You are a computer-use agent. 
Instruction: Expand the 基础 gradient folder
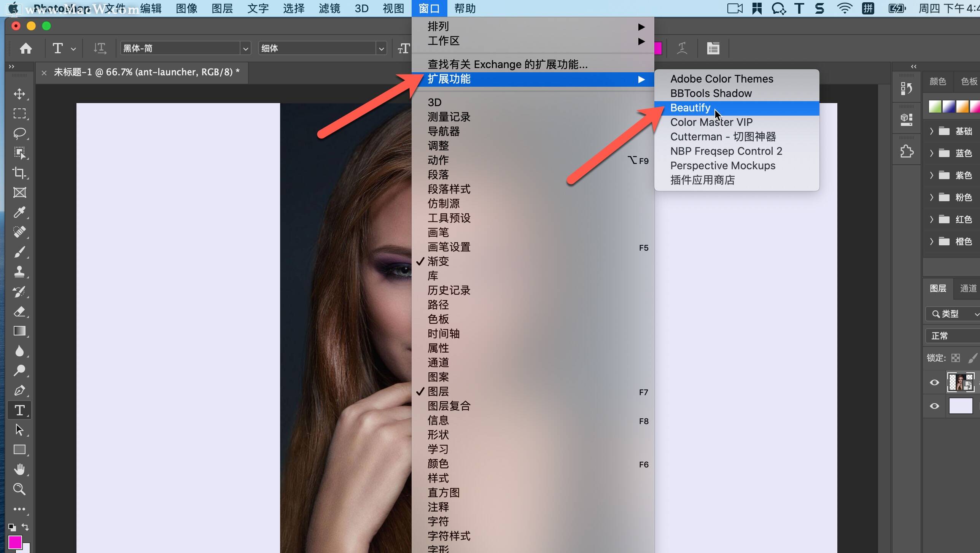[x=932, y=131]
